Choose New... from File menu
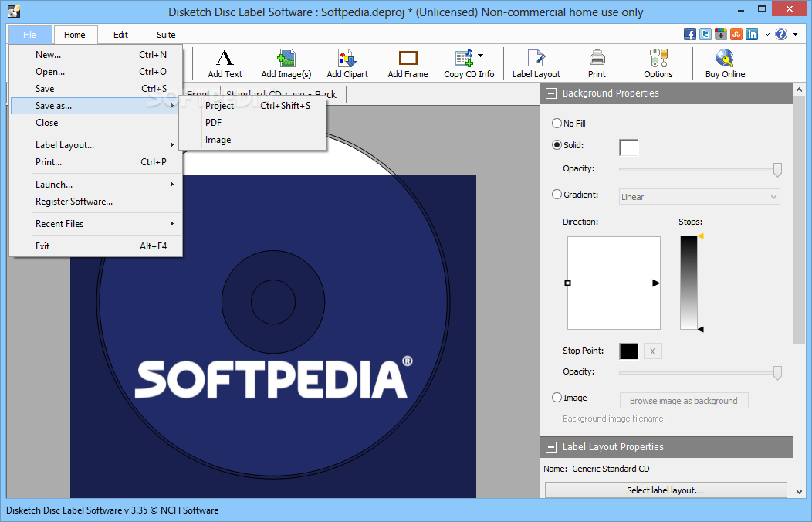 point(96,54)
